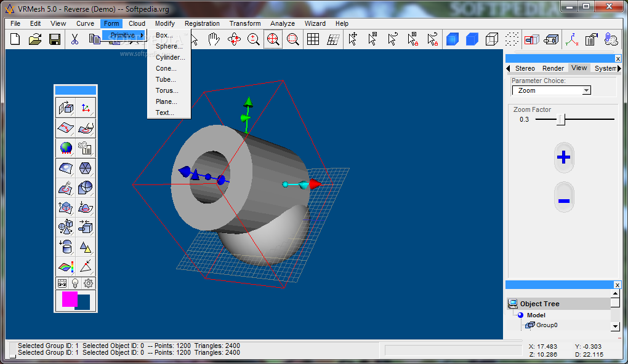628x364 pixels.
Task: Click the color map surface icon
Action: [x=66, y=267]
